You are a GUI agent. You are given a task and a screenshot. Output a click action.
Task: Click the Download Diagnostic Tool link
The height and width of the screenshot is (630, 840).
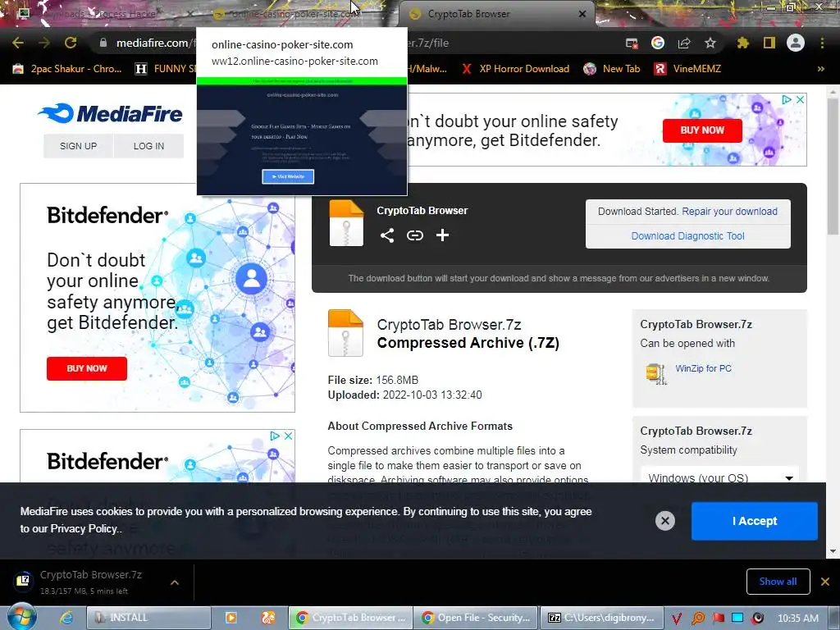pyautogui.click(x=688, y=235)
